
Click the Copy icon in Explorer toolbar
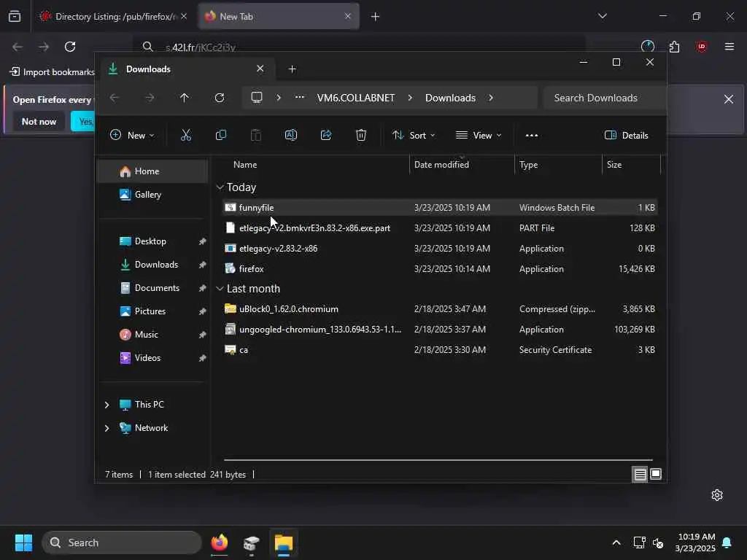tap(220, 135)
